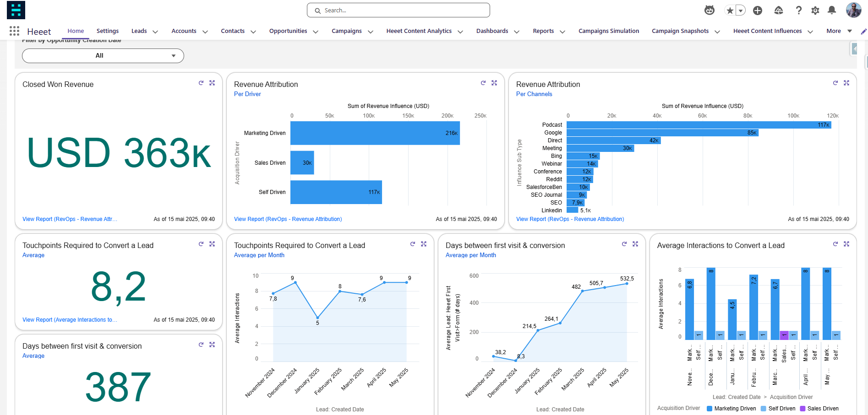This screenshot has width=868, height=415.
Task: Star the current page as favorite
Action: [729, 10]
